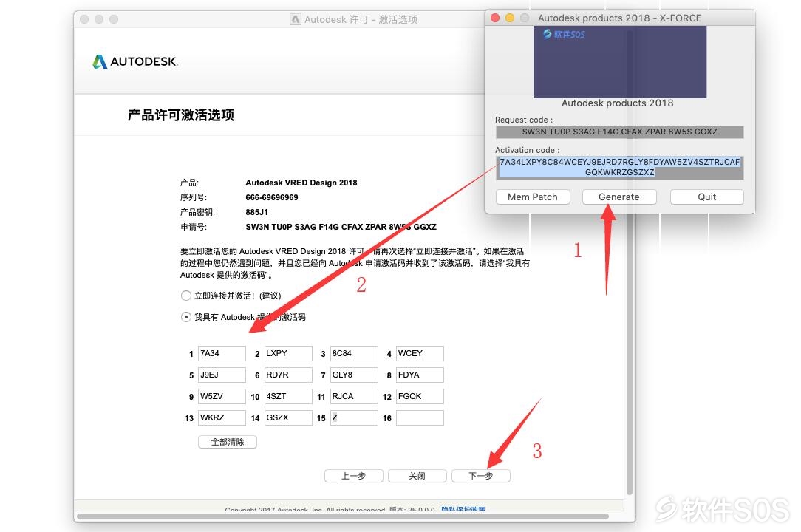Click the 关闭 button
801x532 pixels.
pos(417,476)
